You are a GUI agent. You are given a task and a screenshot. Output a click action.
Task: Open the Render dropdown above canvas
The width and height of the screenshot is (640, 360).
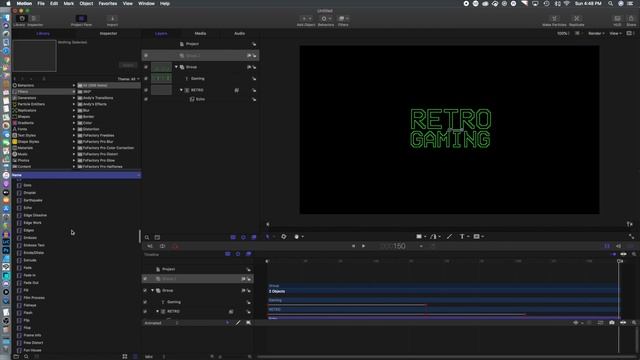(x=596, y=33)
